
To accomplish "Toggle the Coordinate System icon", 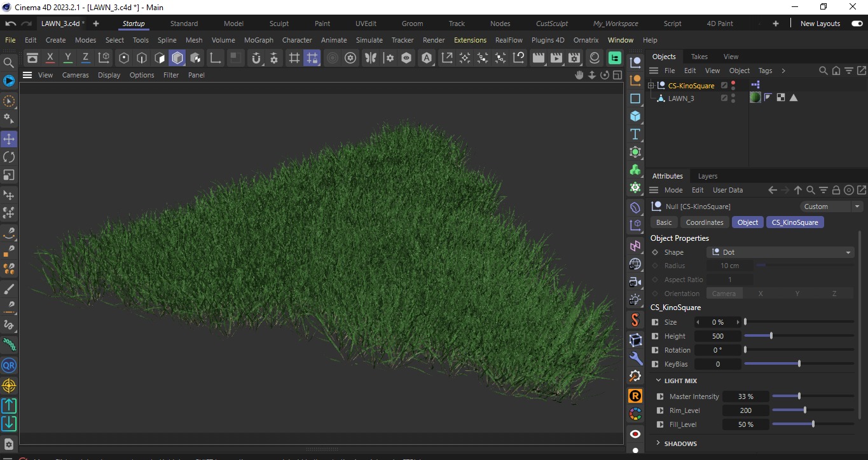I will pyautogui.click(x=104, y=58).
